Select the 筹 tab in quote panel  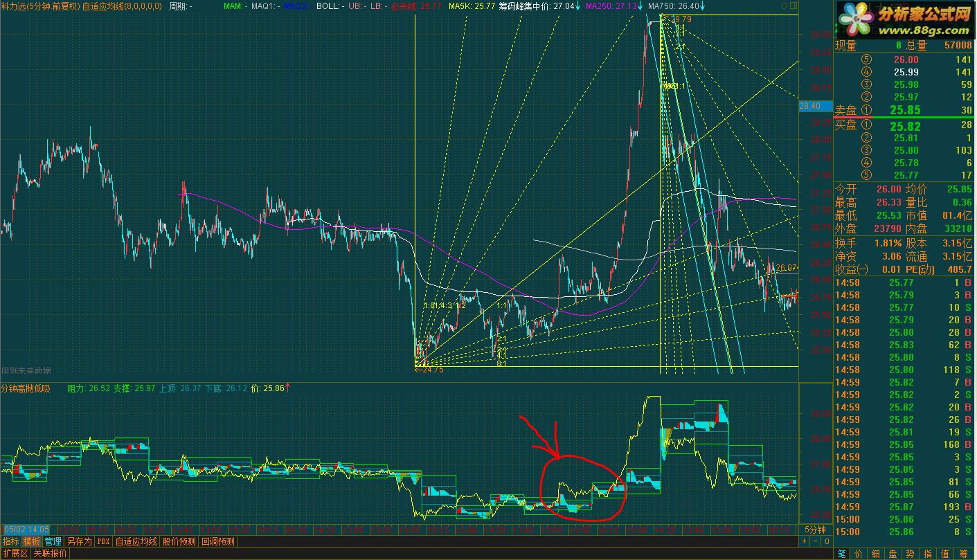(x=964, y=554)
